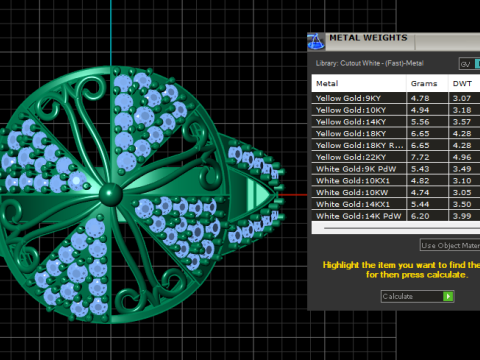Click the 7.72 grams value

coord(420,157)
